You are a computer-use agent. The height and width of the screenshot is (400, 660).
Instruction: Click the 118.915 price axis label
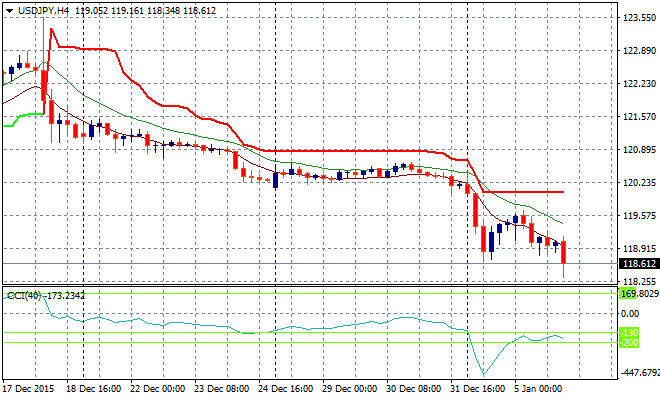(639, 249)
